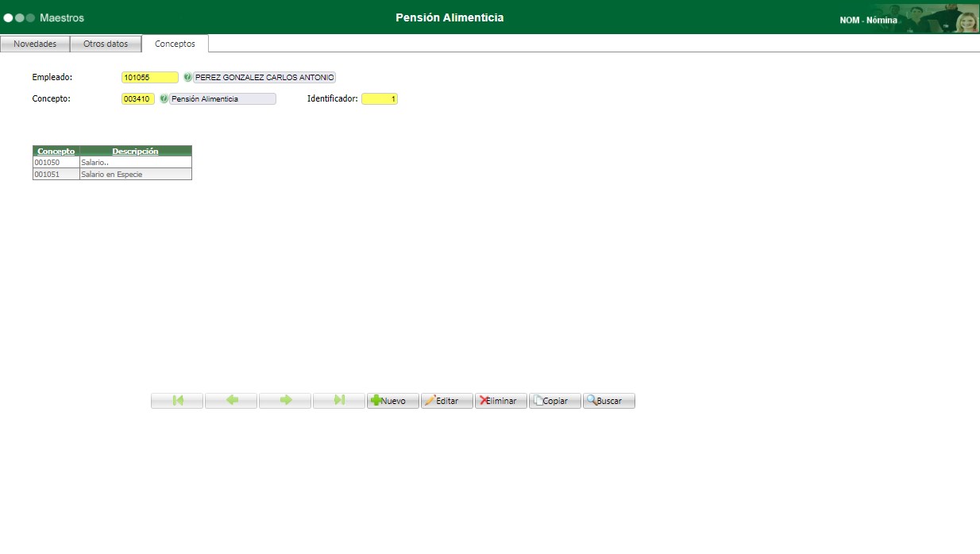Click the Editar button
This screenshot has width=980, height=554.
[447, 401]
